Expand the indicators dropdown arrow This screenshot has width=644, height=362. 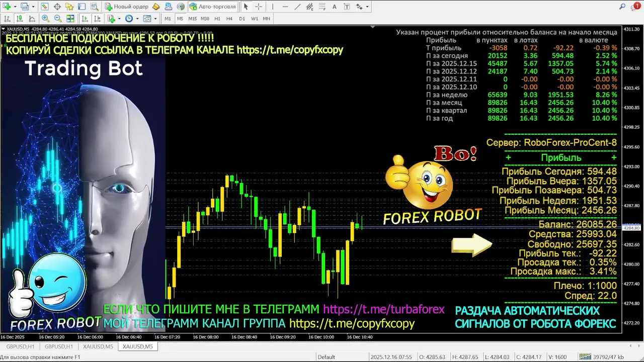click(x=119, y=19)
